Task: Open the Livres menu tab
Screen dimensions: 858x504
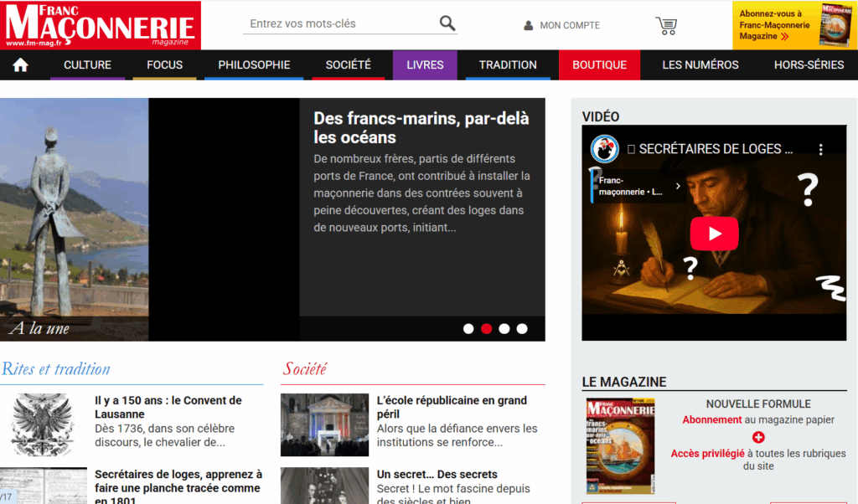Action: tap(425, 65)
